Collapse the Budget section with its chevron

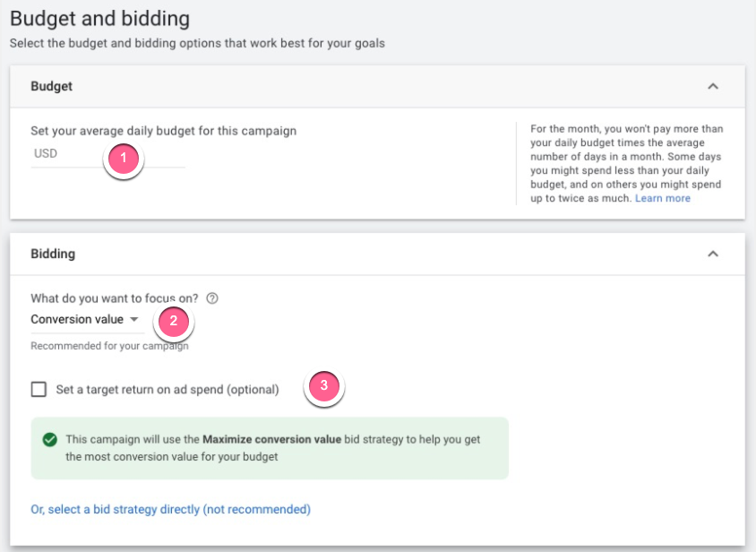713,87
